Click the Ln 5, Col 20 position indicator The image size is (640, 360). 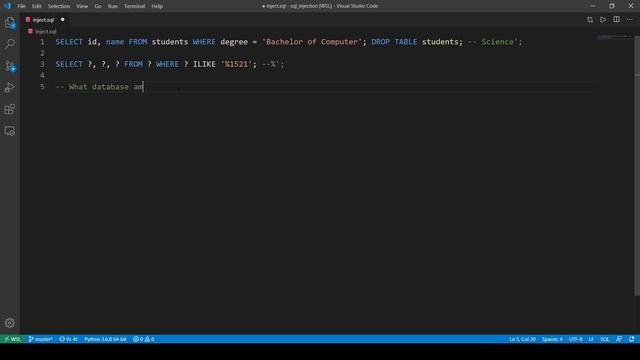(x=522, y=339)
